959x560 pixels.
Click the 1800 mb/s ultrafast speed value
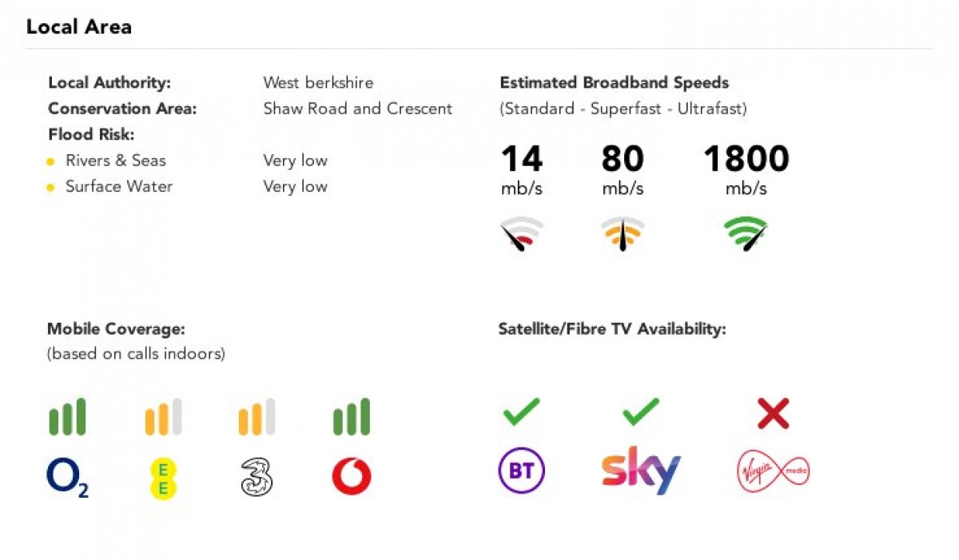746,169
